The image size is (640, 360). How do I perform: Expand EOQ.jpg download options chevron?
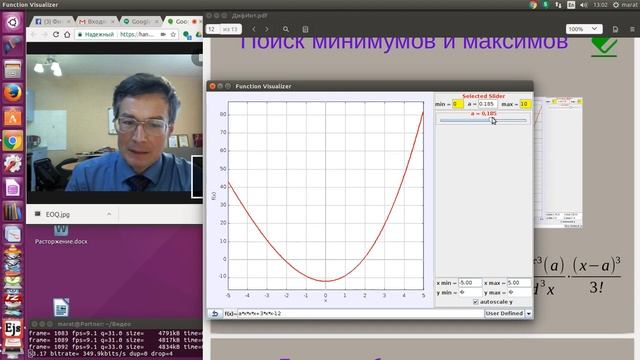pos(109,214)
